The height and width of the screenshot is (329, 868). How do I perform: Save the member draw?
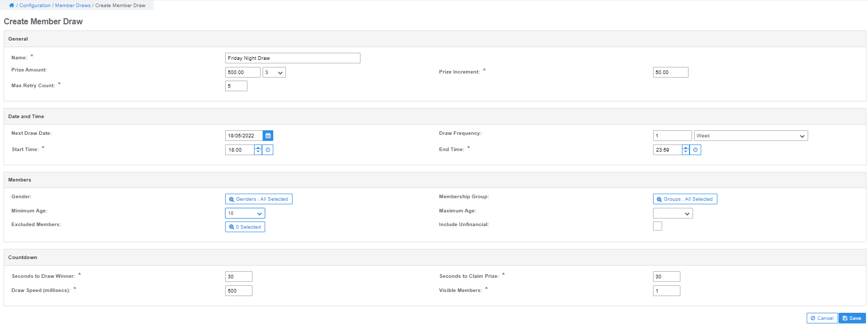click(852, 318)
